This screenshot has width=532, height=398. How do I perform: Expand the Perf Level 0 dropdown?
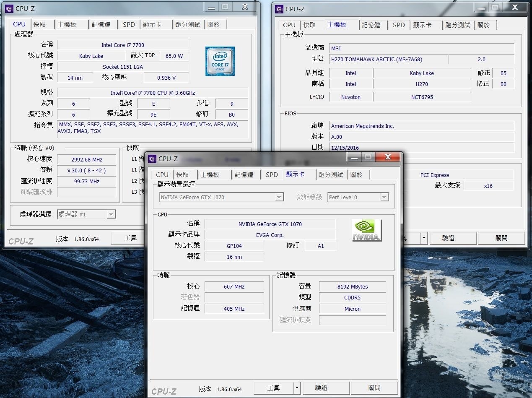(x=384, y=197)
